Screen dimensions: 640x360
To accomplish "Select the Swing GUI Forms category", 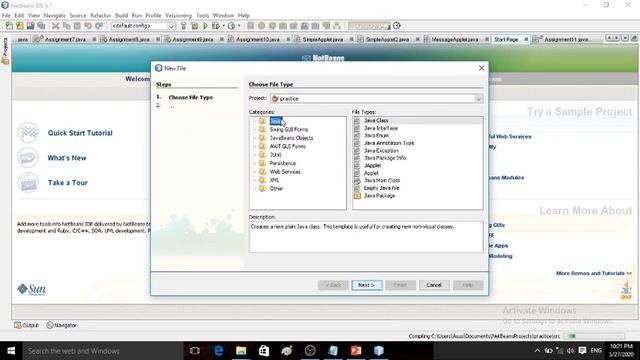I will (x=289, y=129).
